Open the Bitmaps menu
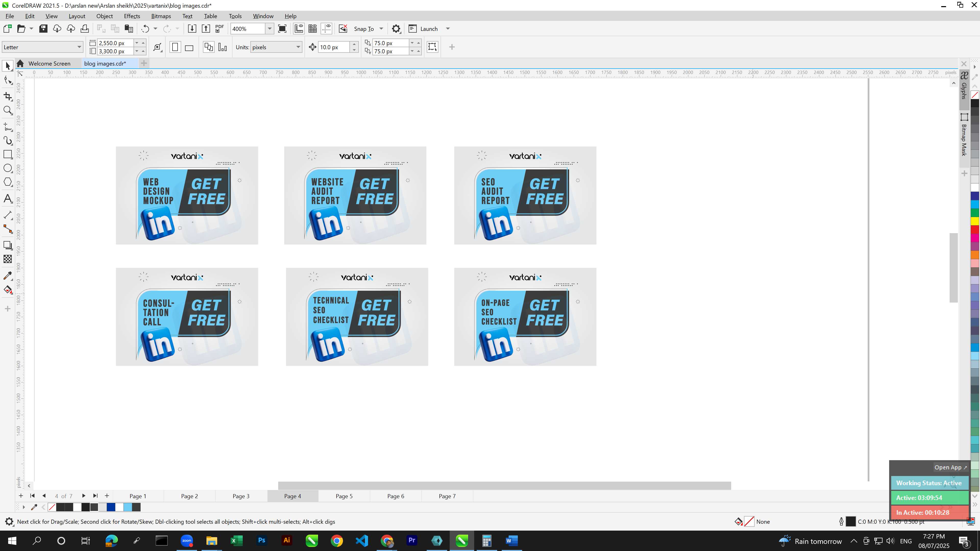 point(161,16)
